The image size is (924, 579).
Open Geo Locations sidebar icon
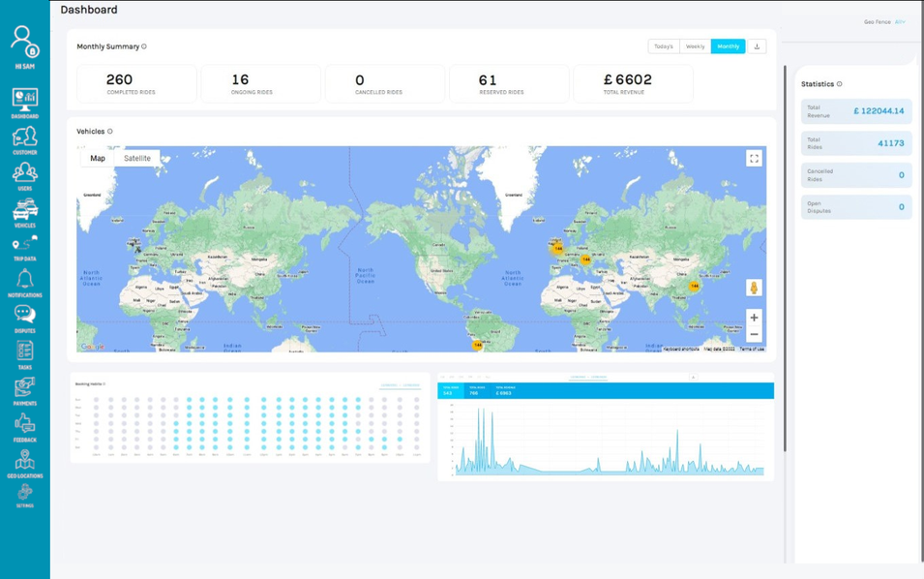(x=25, y=463)
